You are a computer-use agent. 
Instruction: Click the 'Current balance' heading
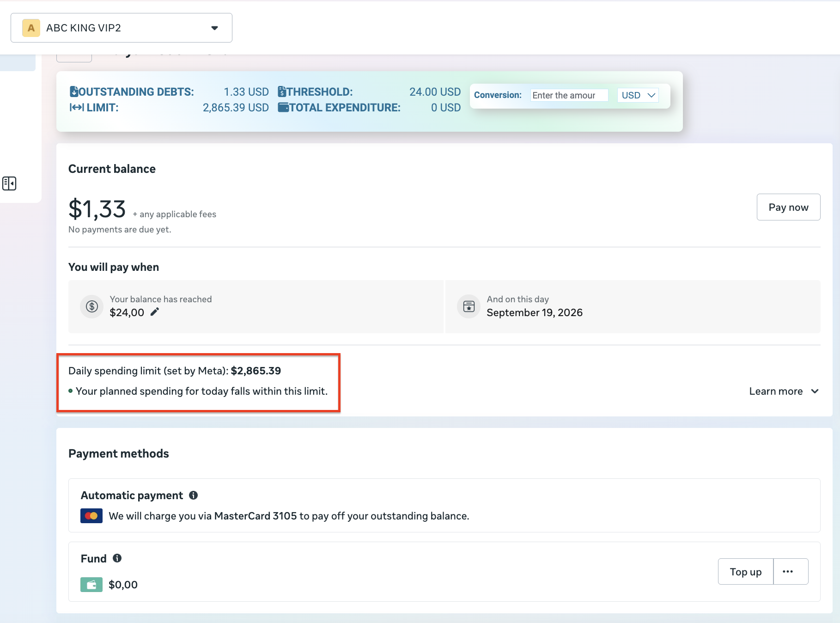tap(112, 169)
